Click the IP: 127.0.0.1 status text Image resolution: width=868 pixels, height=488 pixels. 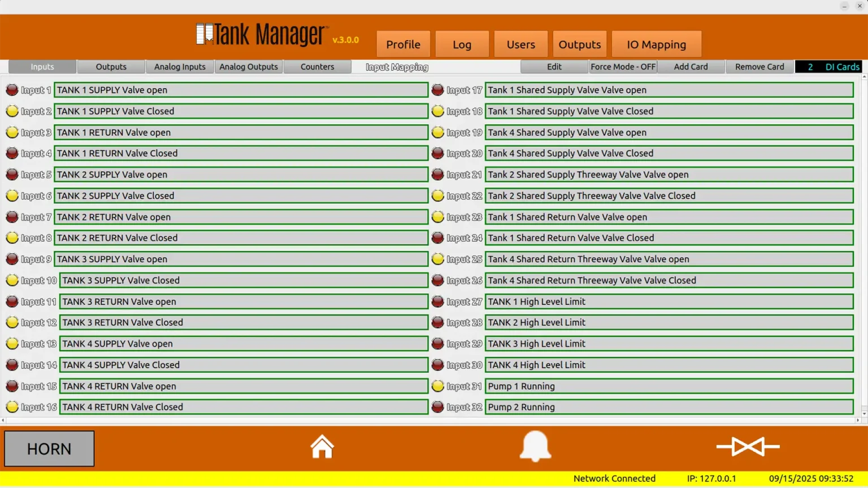click(711, 478)
